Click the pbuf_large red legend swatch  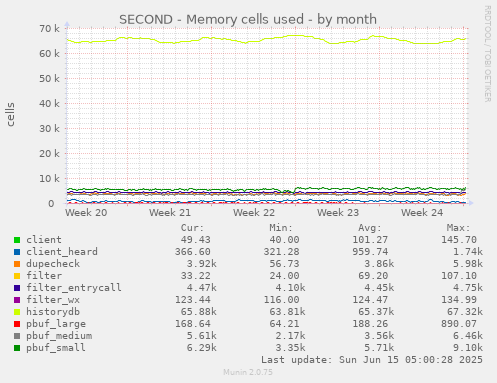(17, 324)
